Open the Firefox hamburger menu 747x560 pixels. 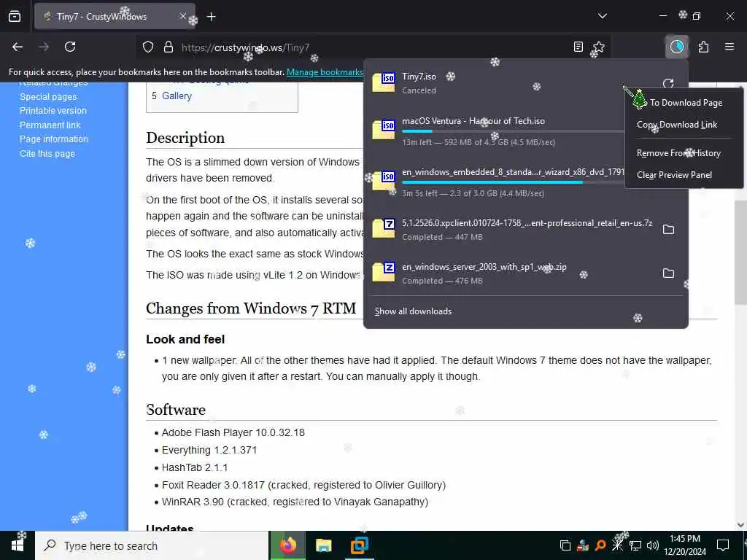tap(729, 47)
